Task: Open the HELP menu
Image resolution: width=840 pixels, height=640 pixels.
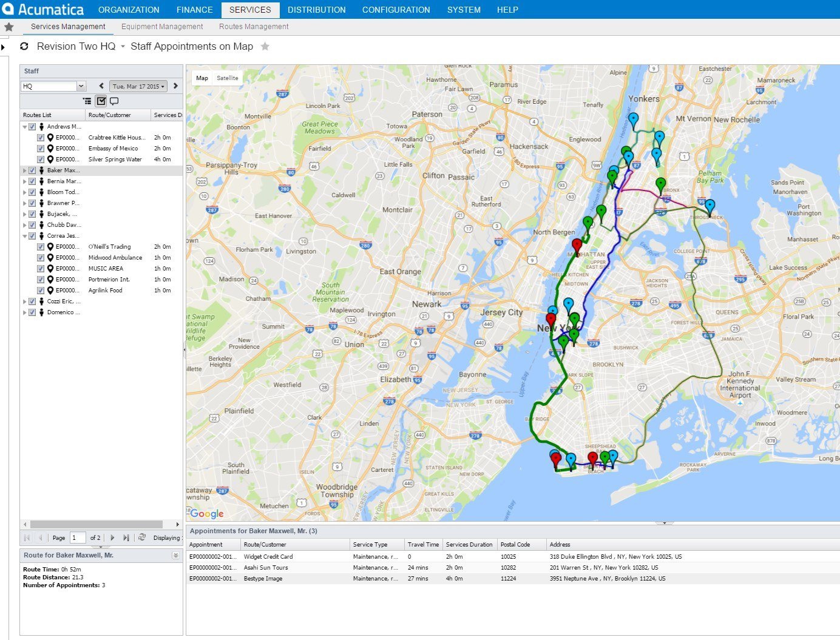Action: click(507, 10)
